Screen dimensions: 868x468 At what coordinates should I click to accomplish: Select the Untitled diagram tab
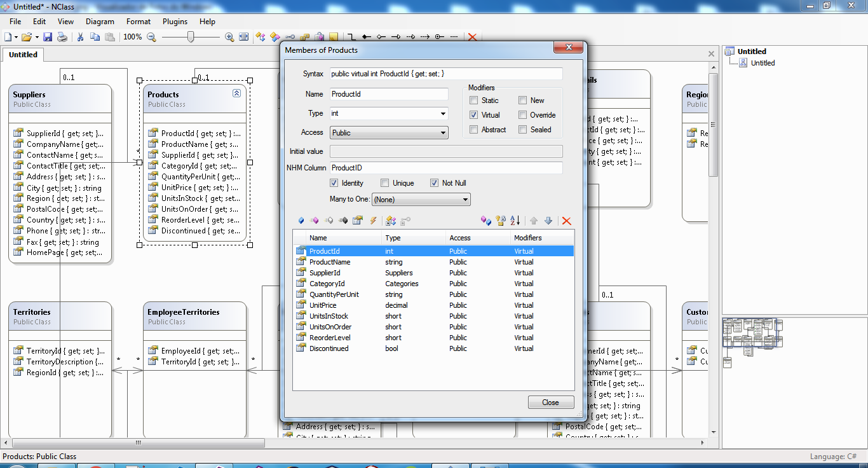[23, 55]
